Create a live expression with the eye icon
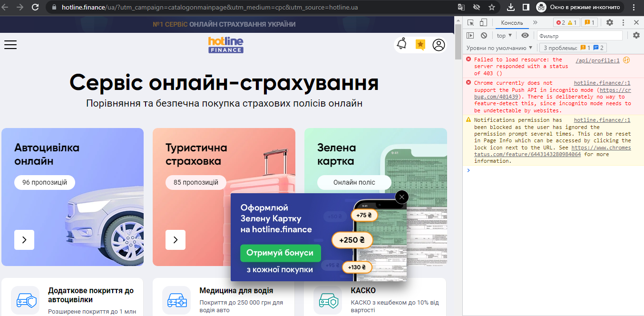 pyautogui.click(x=525, y=35)
